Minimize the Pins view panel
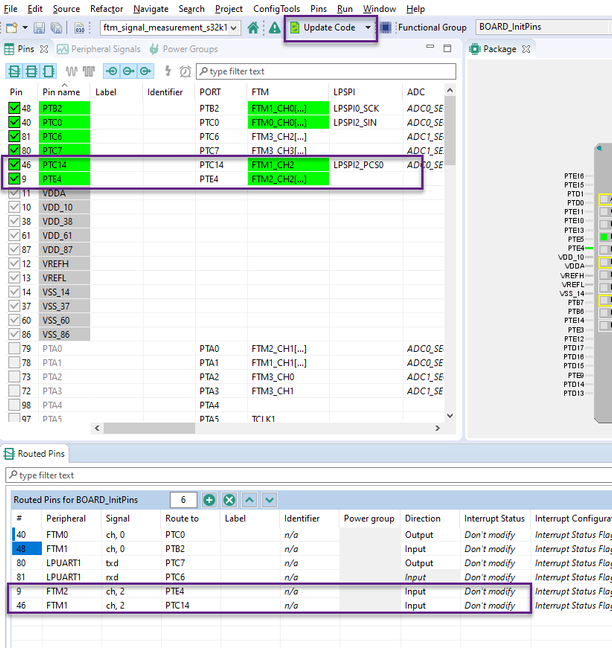The width and height of the screenshot is (612, 648). (430, 47)
